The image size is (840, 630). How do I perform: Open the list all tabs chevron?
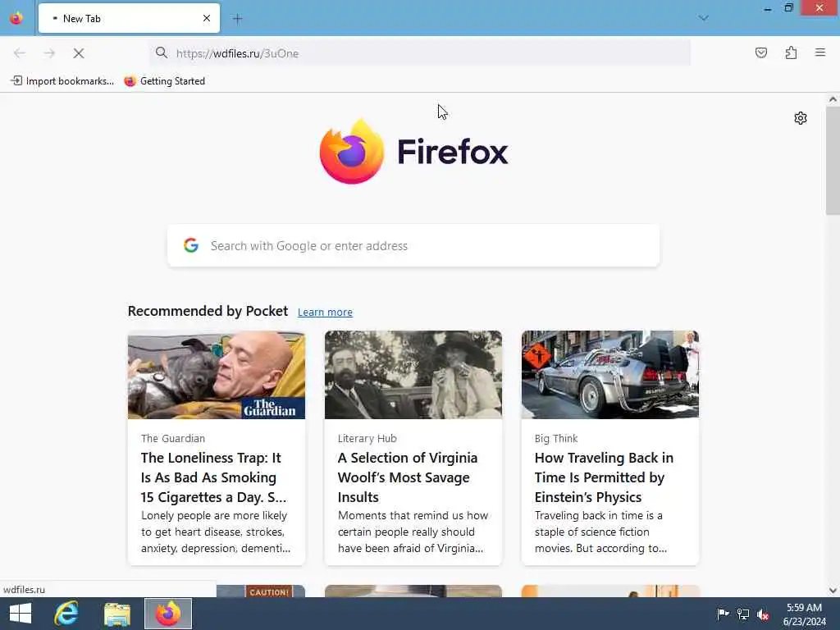703,18
